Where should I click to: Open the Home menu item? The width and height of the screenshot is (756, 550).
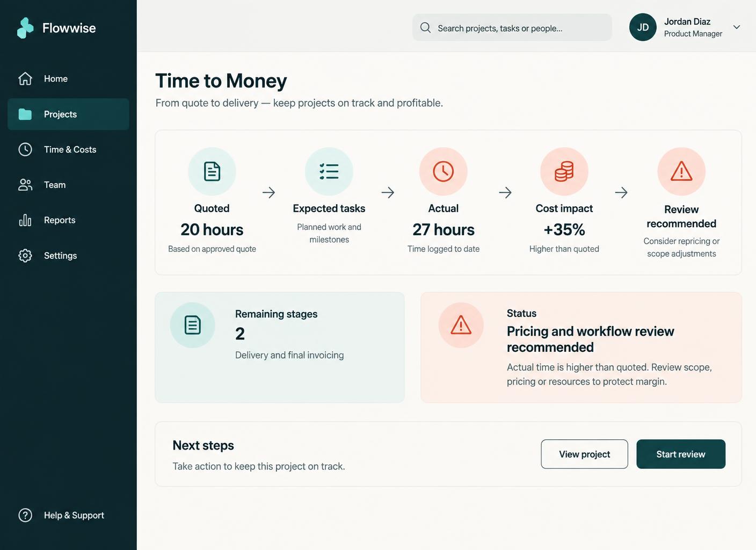point(68,78)
